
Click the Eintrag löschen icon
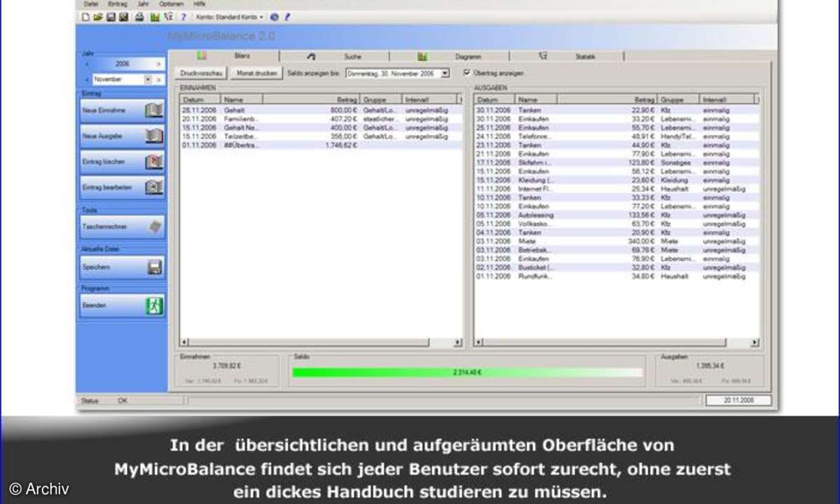click(153, 162)
